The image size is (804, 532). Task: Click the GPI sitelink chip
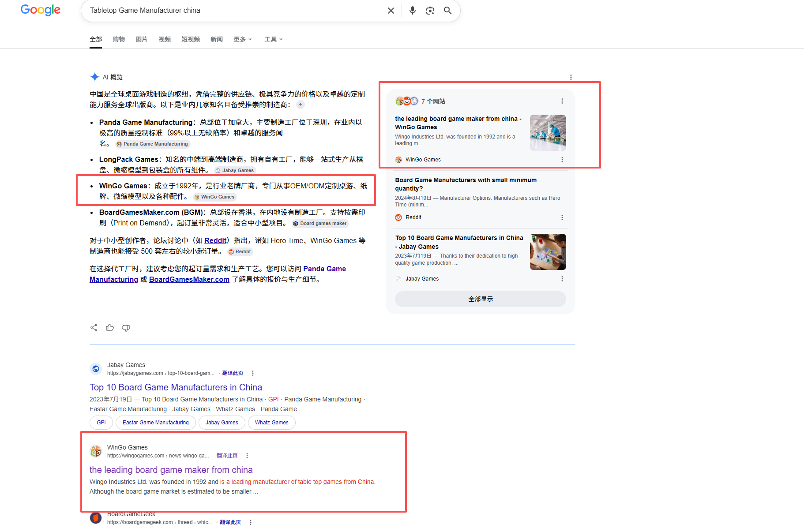pos(101,423)
